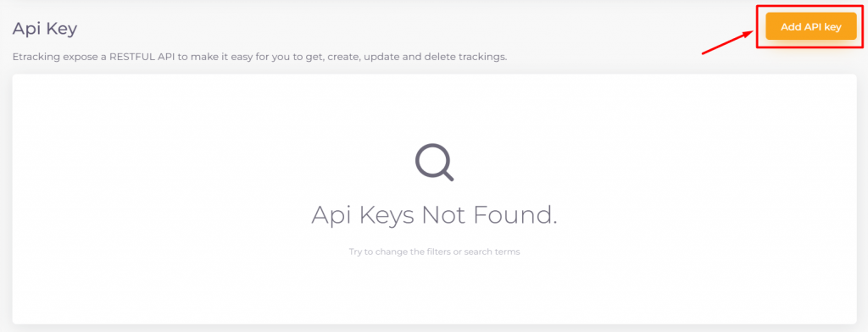Click the word Add on the orange button
The height and width of the screenshot is (332, 868).
coord(791,26)
